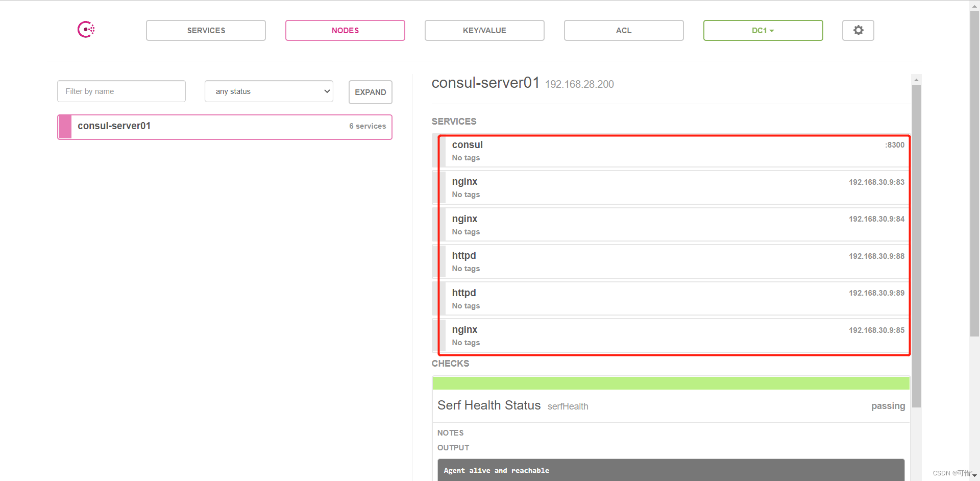The image size is (980, 481).
Task: Open httpd service at 192.168.30.9:88
Action: pos(671,261)
